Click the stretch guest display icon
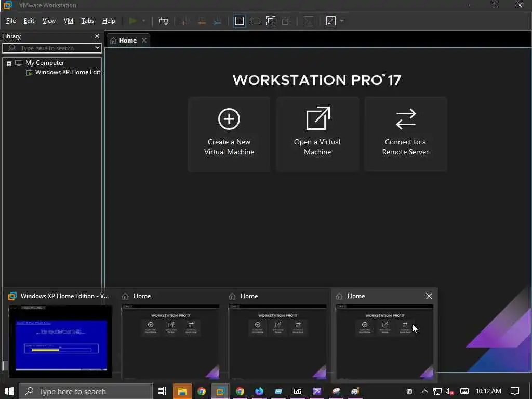 click(x=331, y=21)
